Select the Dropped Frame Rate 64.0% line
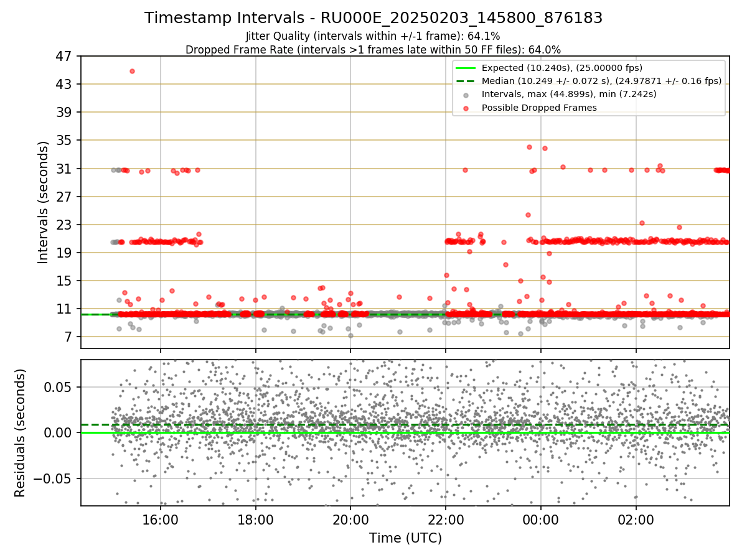The width and height of the screenshot is (747, 560). [x=374, y=49]
